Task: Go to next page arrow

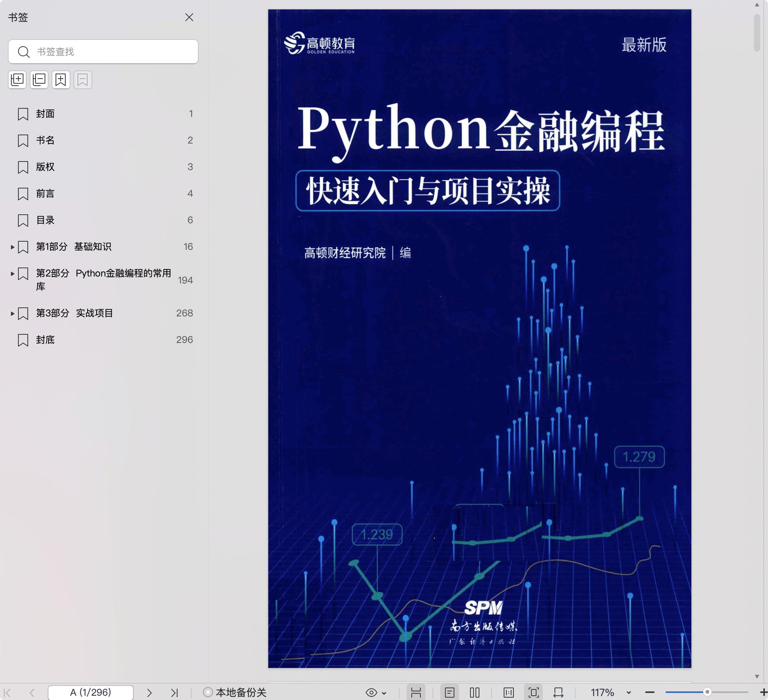Action: pos(149,693)
